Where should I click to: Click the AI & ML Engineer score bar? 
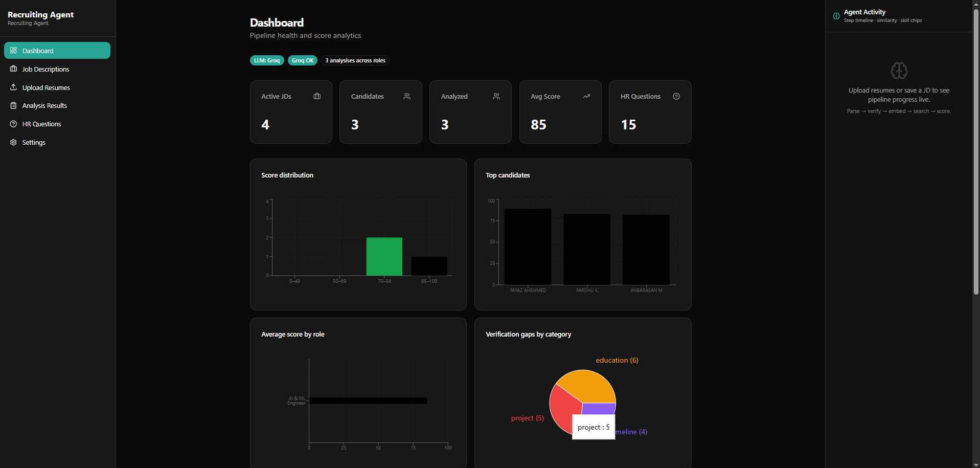(x=368, y=400)
